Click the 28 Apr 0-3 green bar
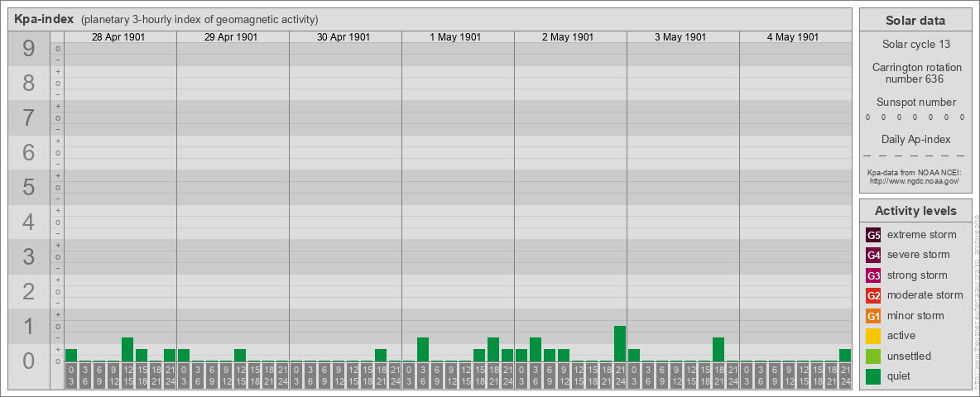The width and height of the screenshot is (980, 397). point(71,355)
